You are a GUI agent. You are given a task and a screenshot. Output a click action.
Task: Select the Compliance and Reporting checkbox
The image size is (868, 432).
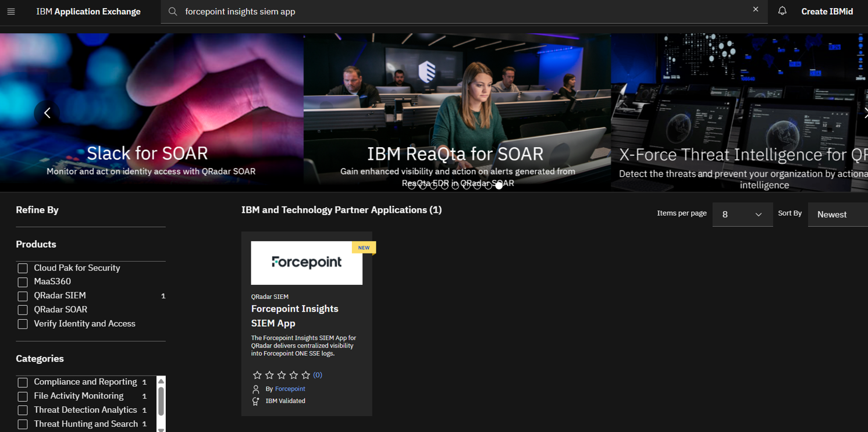tap(23, 383)
